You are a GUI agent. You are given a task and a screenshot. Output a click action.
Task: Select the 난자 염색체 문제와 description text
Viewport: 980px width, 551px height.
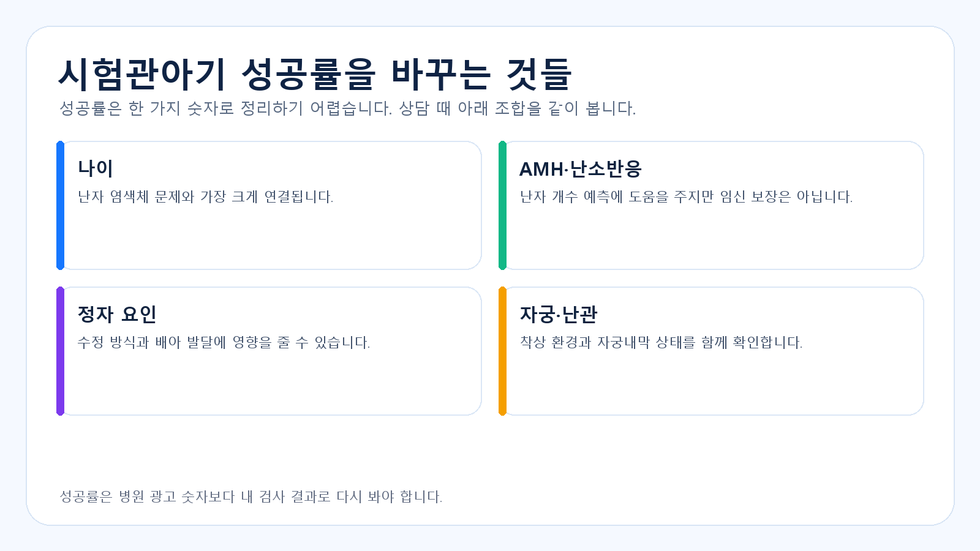[205, 197]
